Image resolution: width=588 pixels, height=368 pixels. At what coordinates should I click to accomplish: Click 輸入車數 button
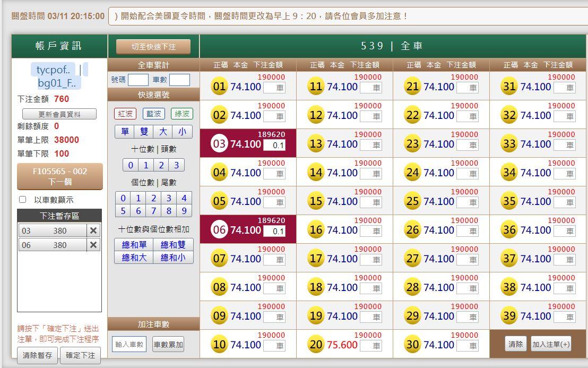tap(129, 344)
